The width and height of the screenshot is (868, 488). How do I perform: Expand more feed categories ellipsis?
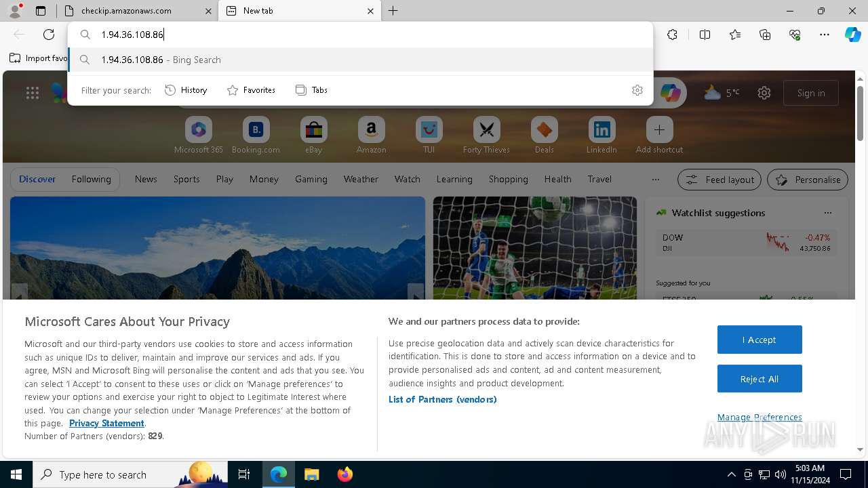click(655, 180)
